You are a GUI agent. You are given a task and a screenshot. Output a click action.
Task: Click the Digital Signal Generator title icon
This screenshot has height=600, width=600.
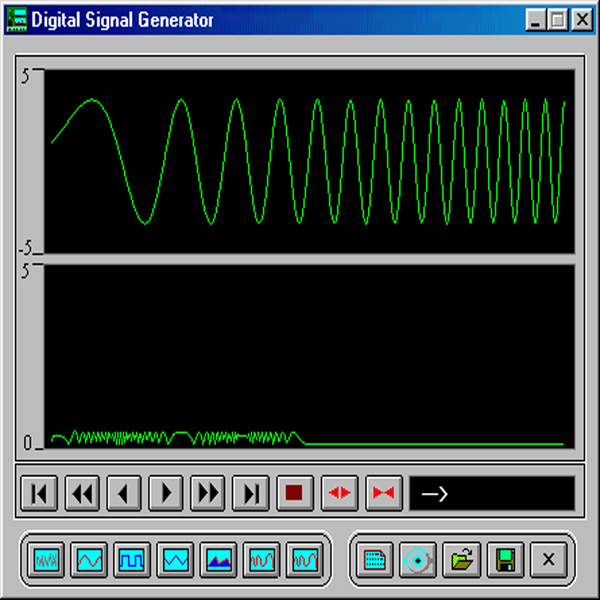tap(17, 20)
